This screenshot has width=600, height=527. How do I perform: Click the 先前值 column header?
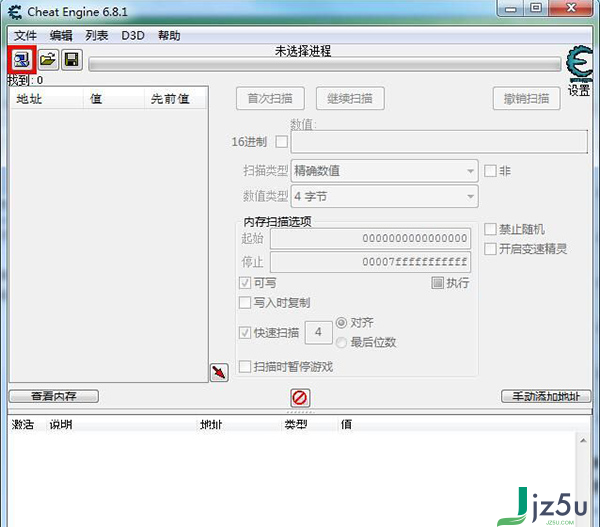[176, 99]
